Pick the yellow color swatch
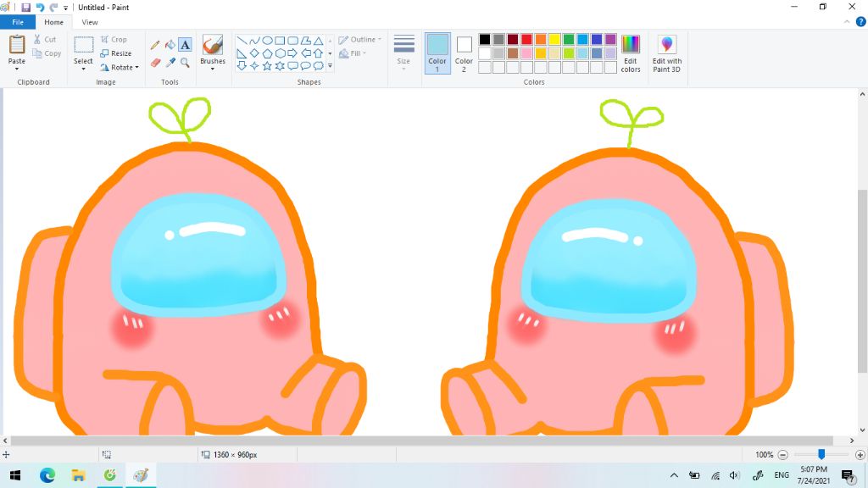This screenshot has height=488, width=868. (554, 39)
